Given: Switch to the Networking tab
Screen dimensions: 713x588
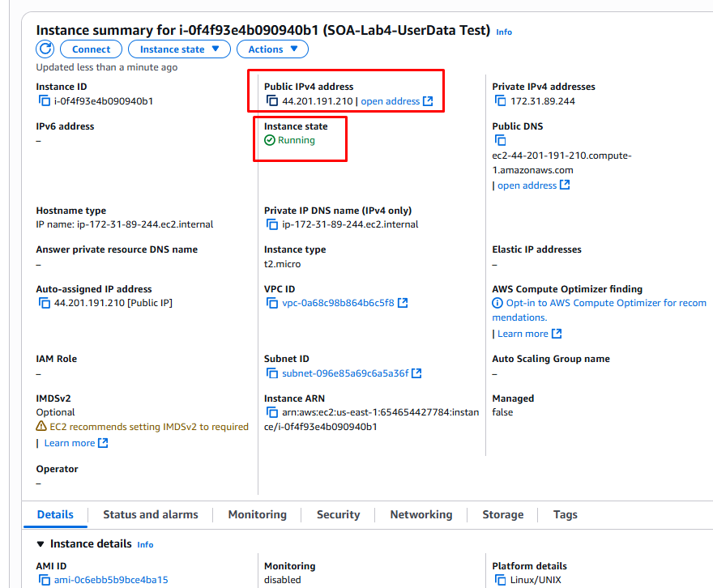Looking at the screenshot, I should point(421,514).
